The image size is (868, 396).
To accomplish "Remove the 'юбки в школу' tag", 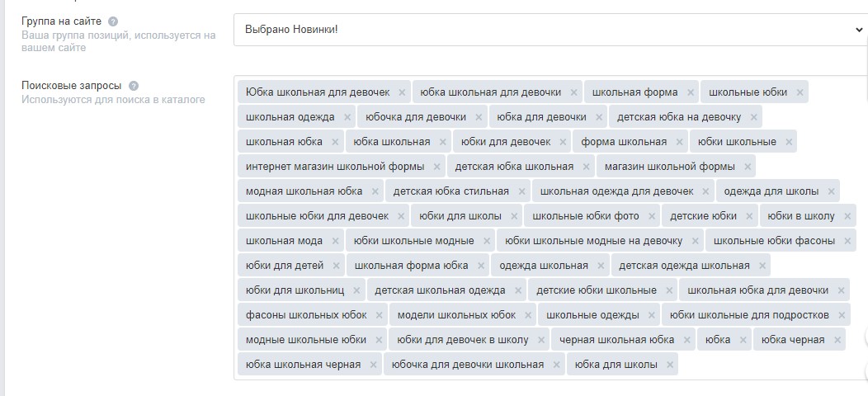I will pos(847,216).
